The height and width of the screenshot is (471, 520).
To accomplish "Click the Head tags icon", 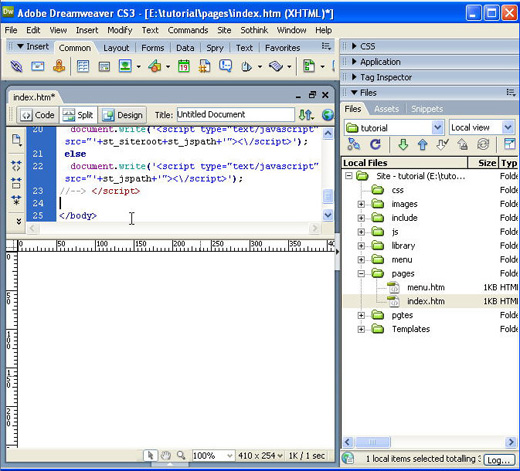I will tap(247, 67).
